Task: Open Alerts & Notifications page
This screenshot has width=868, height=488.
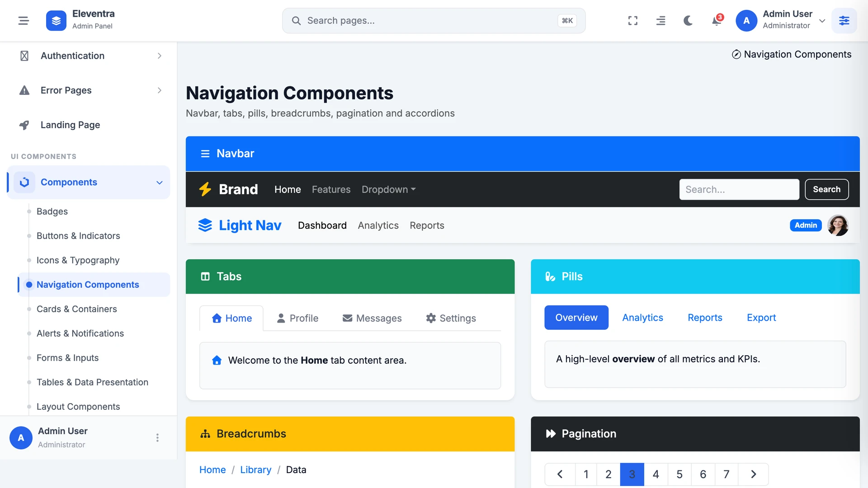Action: (x=80, y=333)
